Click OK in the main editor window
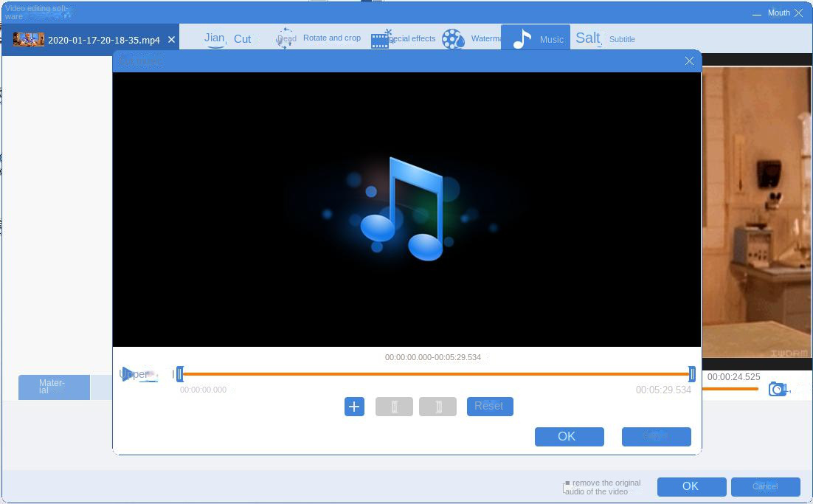The width and height of the screenshot is (813, 504). pos(691,486)
